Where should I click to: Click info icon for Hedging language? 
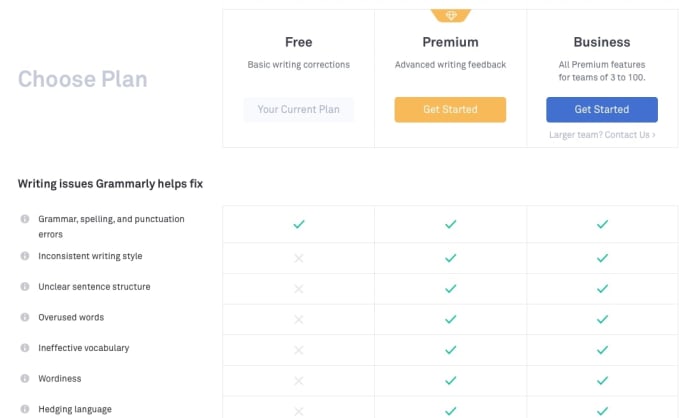(x=25, y=409)
